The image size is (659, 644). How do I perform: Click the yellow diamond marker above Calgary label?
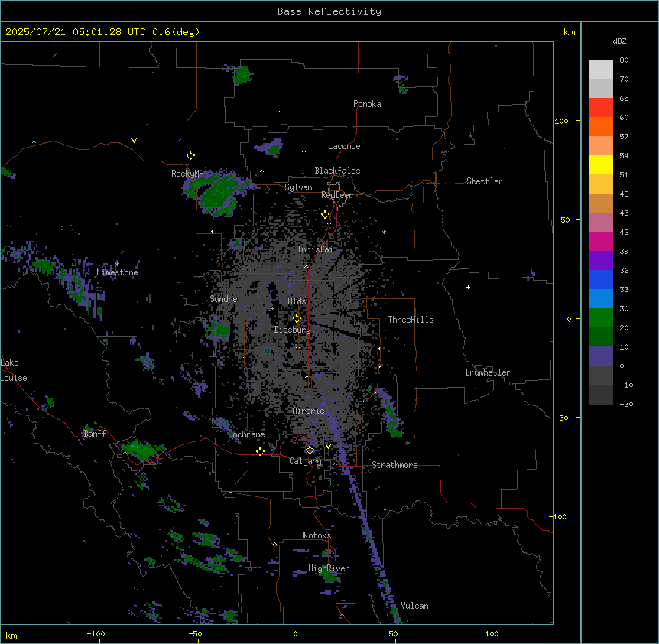310,450
